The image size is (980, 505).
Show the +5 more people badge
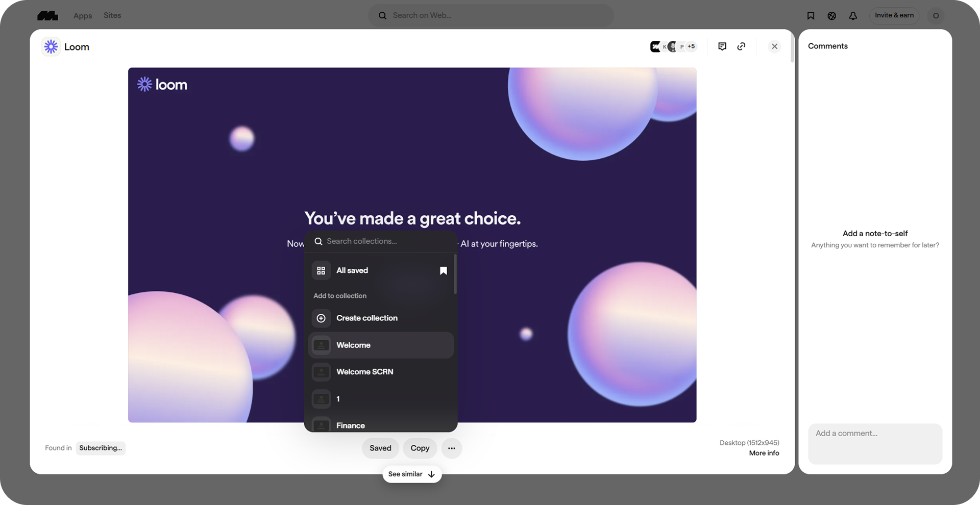point(691,46)
